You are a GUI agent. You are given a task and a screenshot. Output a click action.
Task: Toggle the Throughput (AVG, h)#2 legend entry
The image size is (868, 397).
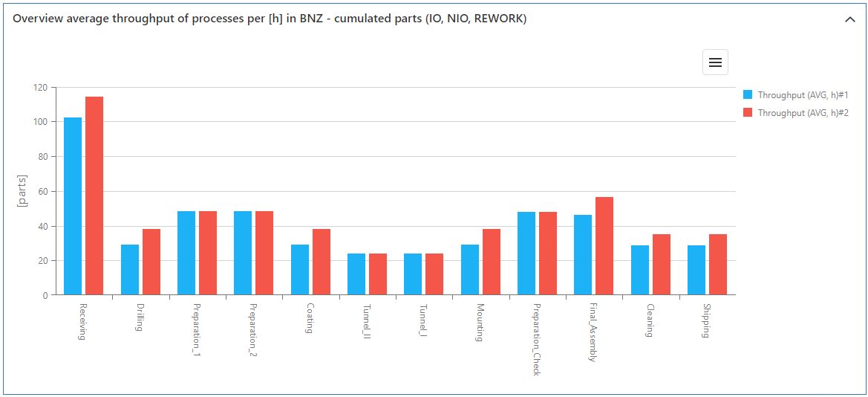(x=803, y=113)
